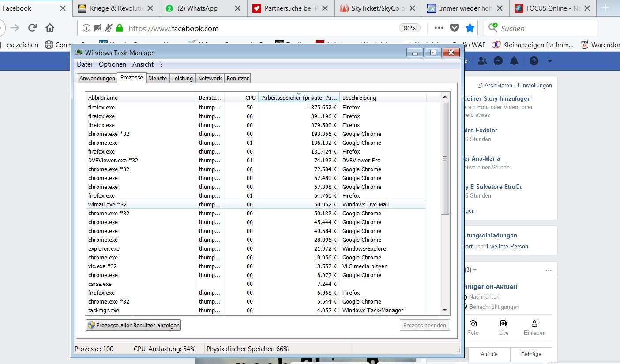620x364 pixels.
Task: Open the Ansicht menu in Task-Manager
Action: point(143,64)
